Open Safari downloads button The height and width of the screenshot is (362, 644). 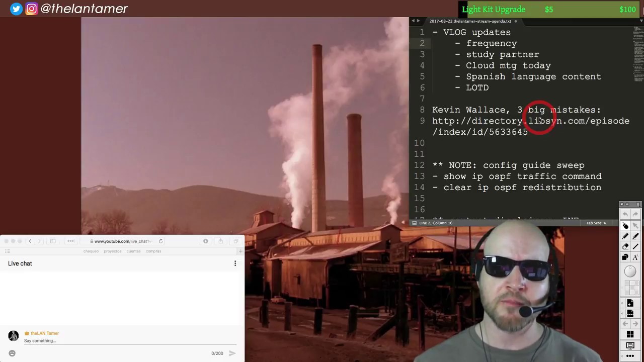205,241
